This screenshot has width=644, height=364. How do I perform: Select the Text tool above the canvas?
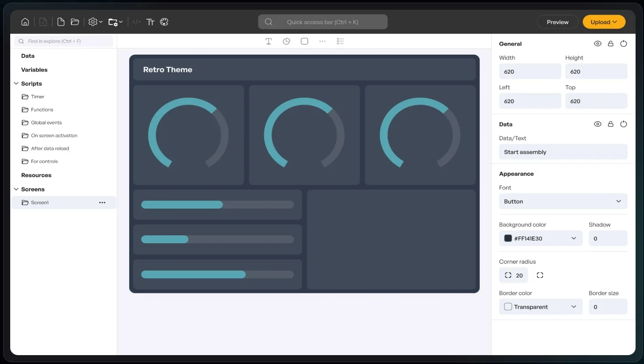[269, 41]
